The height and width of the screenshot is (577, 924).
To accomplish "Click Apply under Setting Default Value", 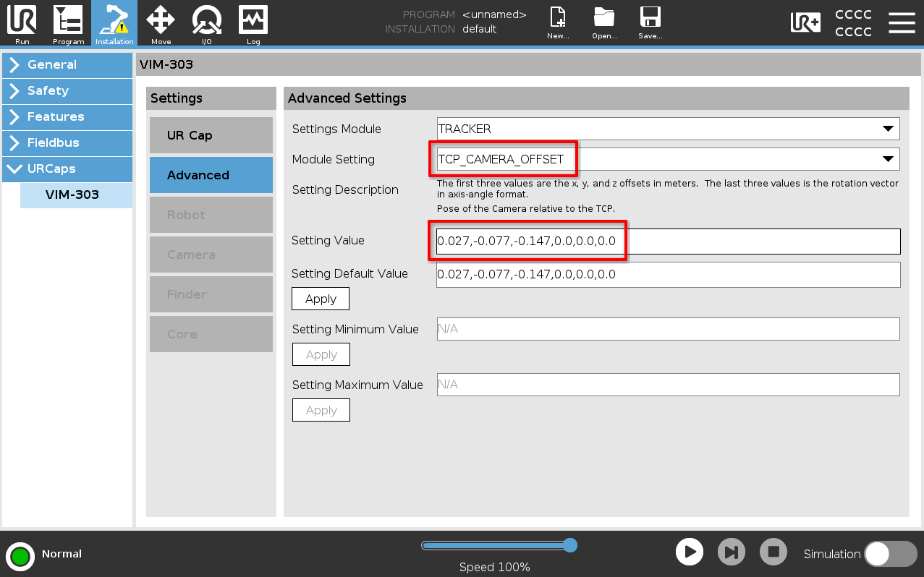I will pos(321,299).
